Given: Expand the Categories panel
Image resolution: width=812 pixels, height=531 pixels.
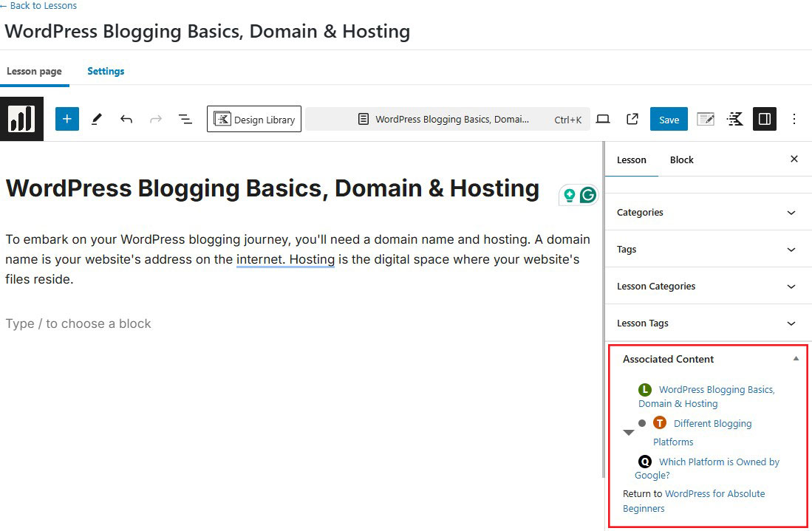Looking at the screenshot, I should (708, 212).
